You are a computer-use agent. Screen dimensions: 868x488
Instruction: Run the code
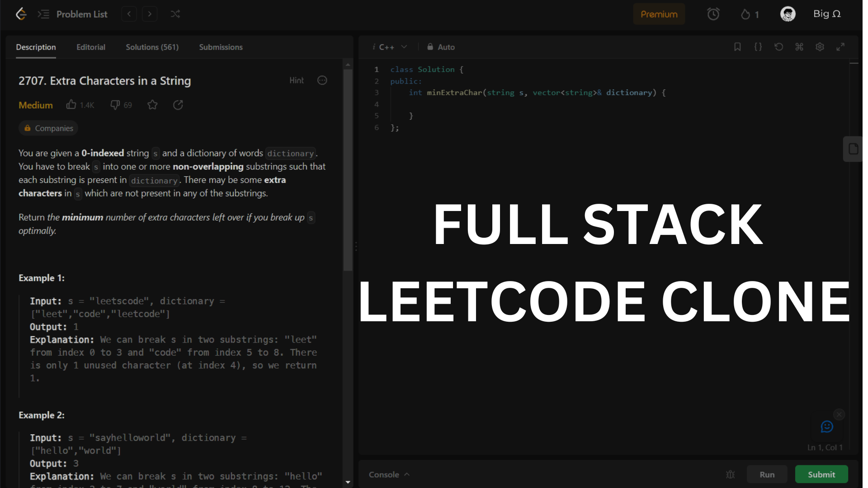tap(767, 474)
